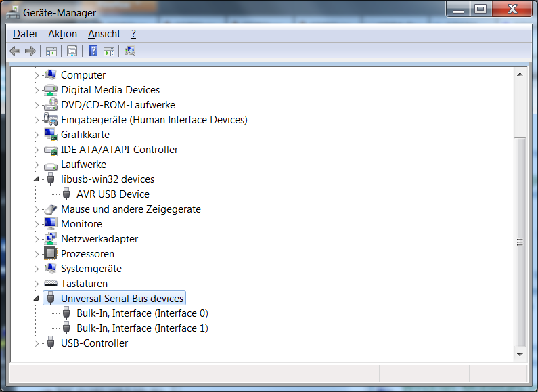
Task: Scan for hardware changes toolbar icon
Action: 130,51
